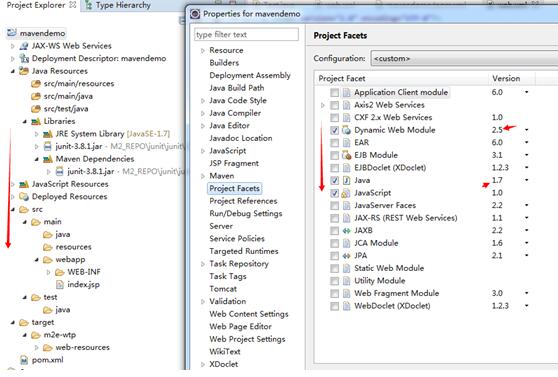This screenshot has width=558, height=377.
Task: Click the mavendemo project icon
Action: (x=12, y=33)
